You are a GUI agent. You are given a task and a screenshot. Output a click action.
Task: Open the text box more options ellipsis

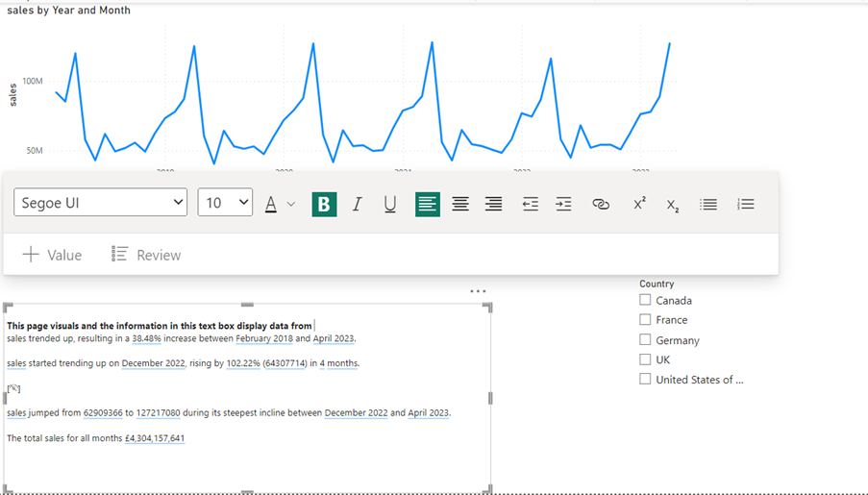coord(478,290)
